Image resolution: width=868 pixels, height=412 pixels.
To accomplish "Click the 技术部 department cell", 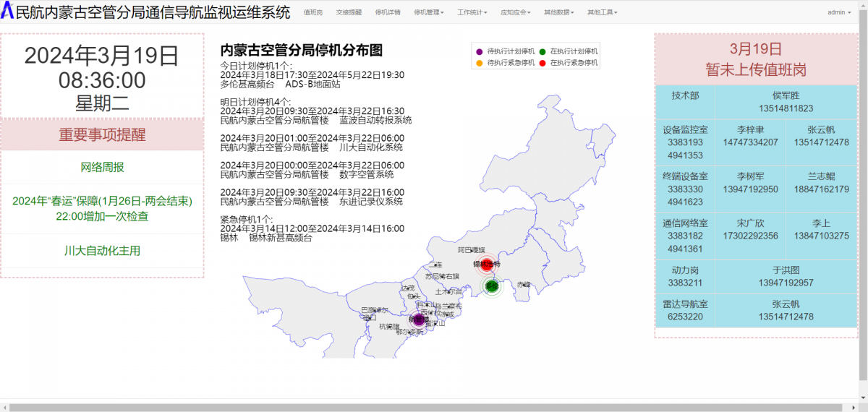I will pos(685,101).
